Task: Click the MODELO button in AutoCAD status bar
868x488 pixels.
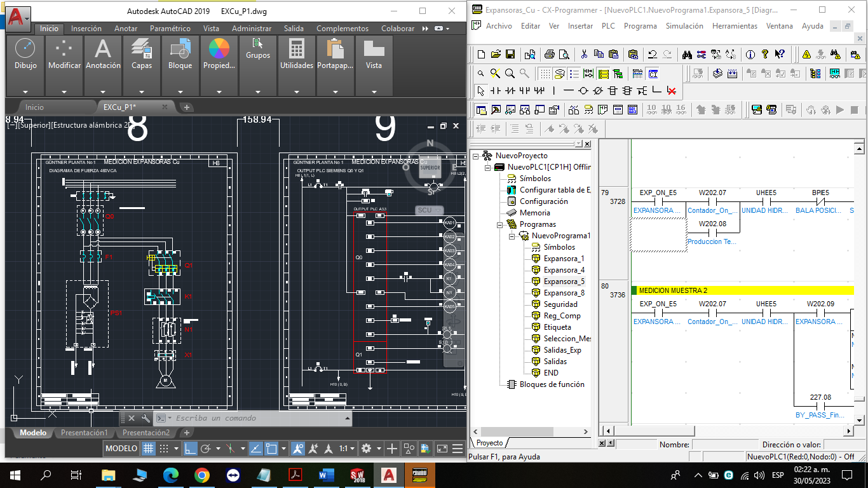Action: (x=121, y=449)
